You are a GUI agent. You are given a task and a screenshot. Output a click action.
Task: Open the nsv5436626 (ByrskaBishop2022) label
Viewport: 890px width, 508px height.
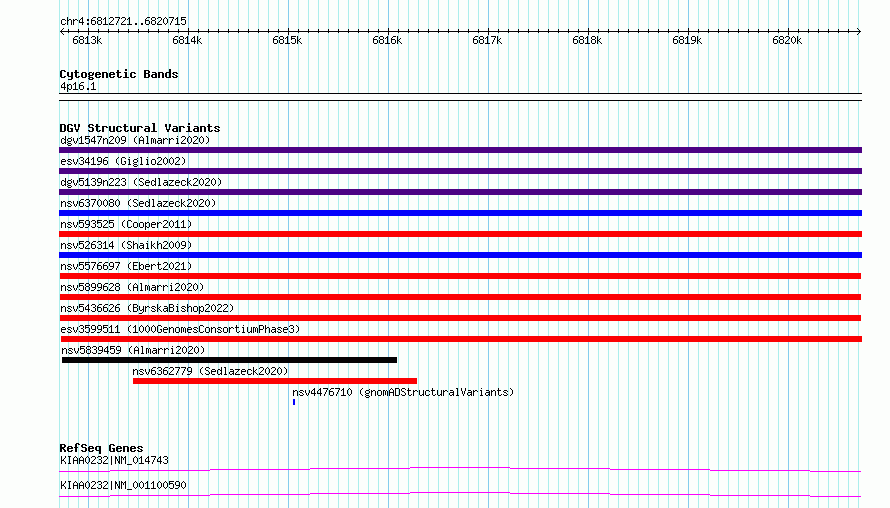147,308
